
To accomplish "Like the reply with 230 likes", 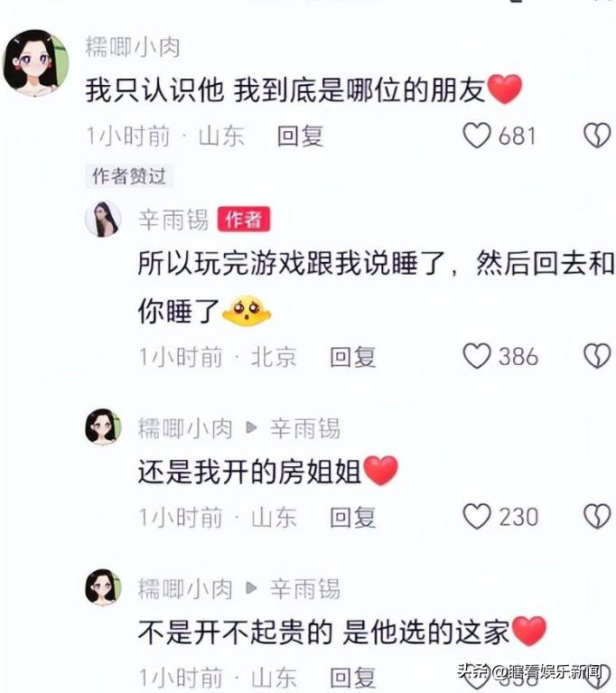I will tap(477, 517).
